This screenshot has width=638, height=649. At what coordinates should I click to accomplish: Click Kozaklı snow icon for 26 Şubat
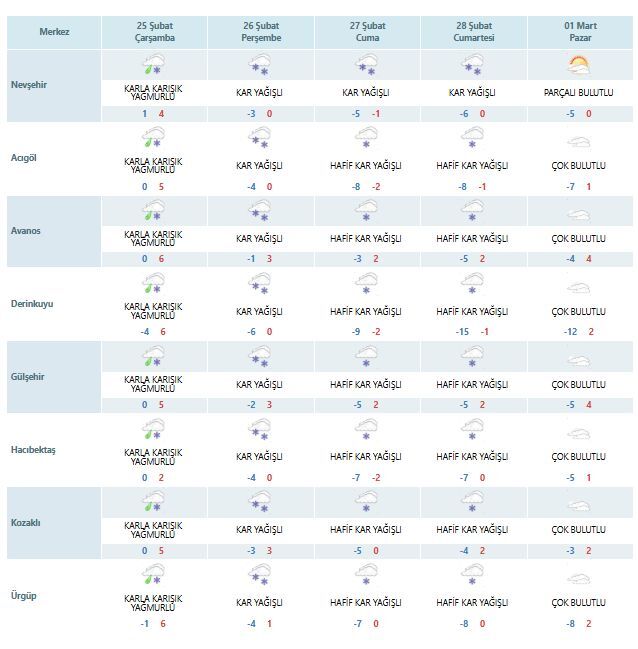click(260, 503)
